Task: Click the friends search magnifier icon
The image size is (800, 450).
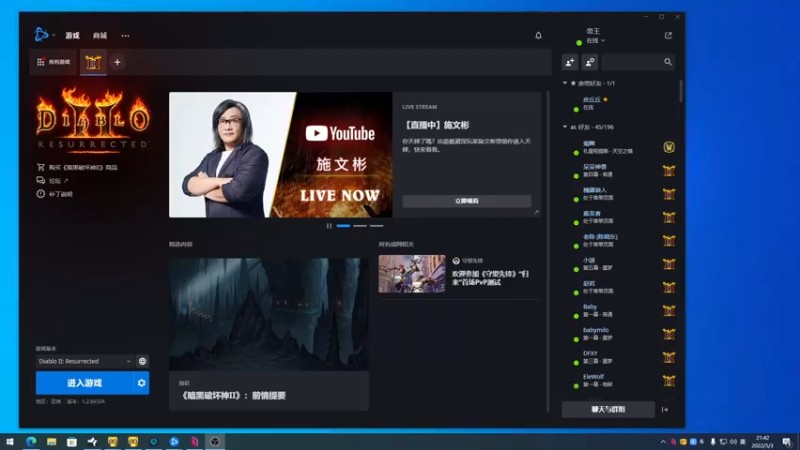Action: coord(668,62)
